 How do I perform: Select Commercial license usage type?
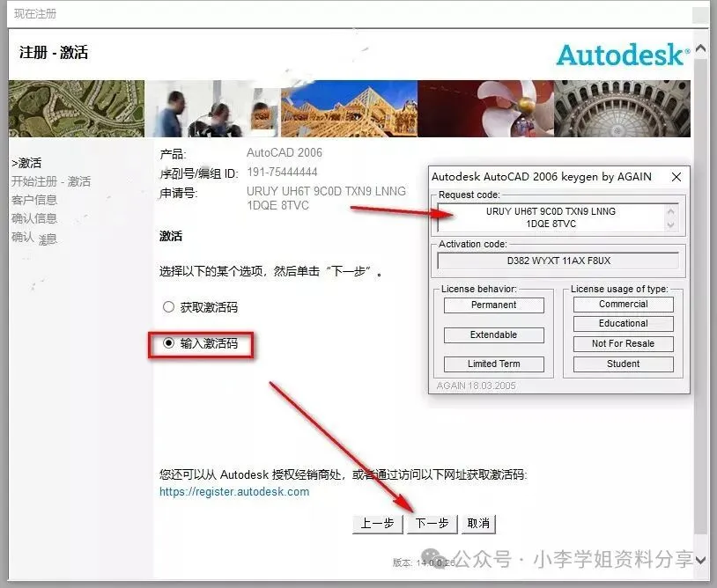click(624, 305)
